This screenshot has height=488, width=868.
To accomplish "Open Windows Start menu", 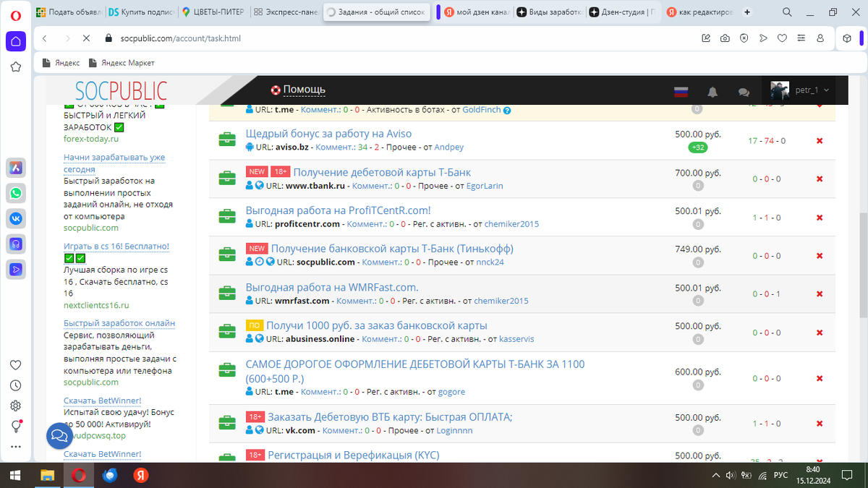I will pyautogui.click(x=16, y=475).
